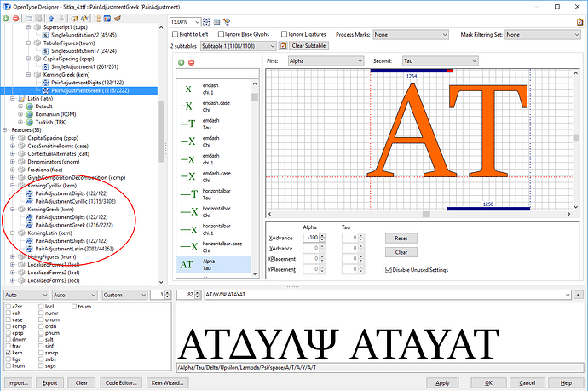
Task: Uncheck the kern feature checkbox
Action: click(9, 351)
